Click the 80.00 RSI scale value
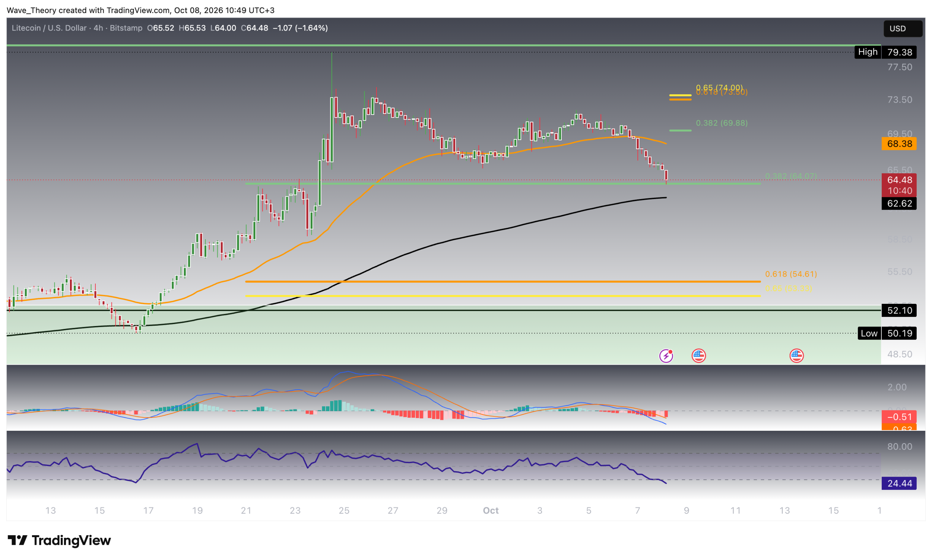This screenshot has width=932, height=560. 900,447
